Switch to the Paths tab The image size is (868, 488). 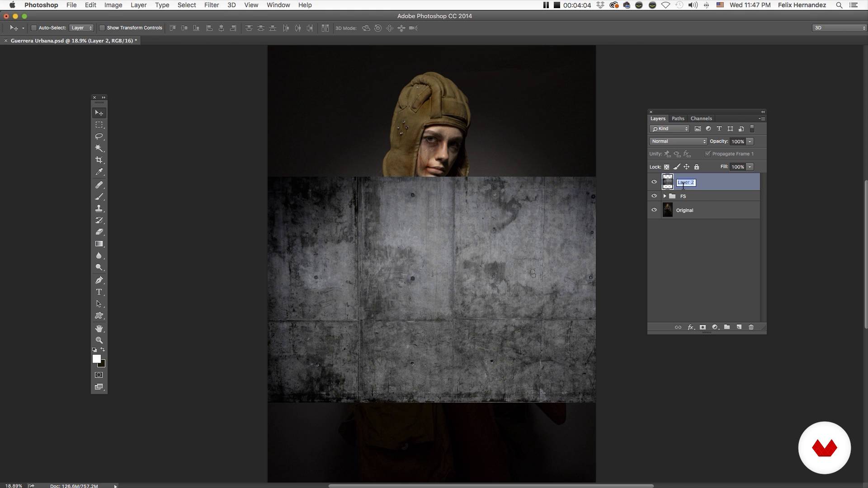coord(678,118)
